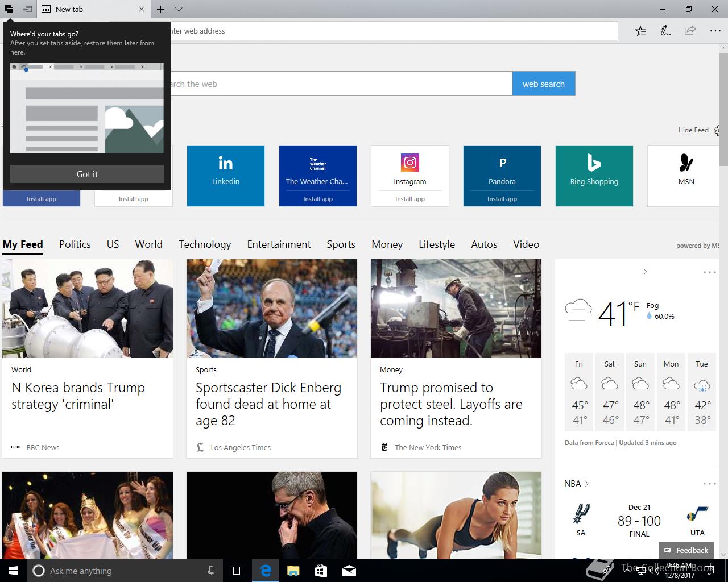The image size is (728, 582).
Task: Switch to the Autos tab
Action: pos(484,244)
